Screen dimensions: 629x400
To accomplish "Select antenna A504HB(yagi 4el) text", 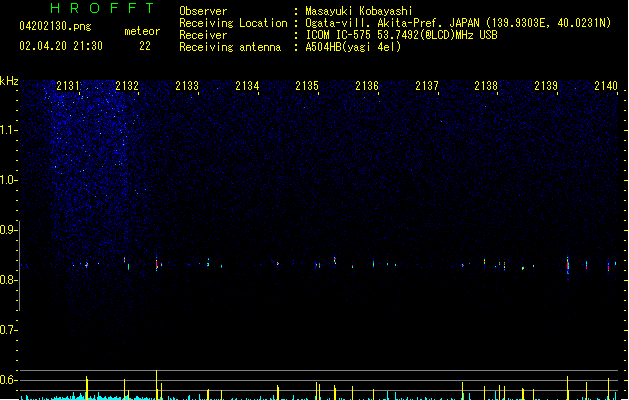I will (x=353, y=47).
